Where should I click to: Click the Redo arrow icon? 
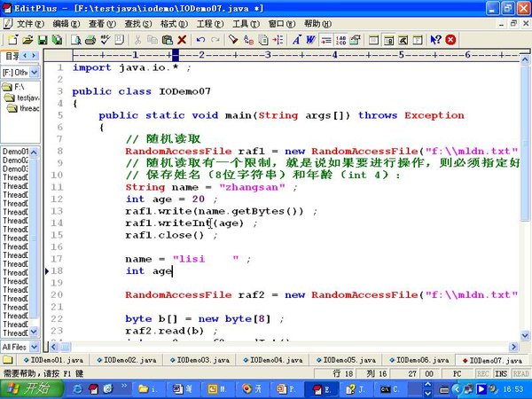(215, 40)
